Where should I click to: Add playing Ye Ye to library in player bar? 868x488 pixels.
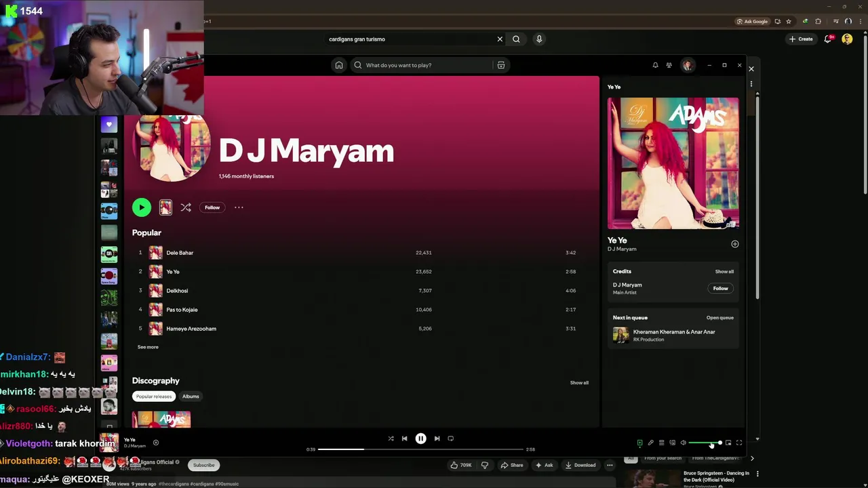click(x=155, y=443)
